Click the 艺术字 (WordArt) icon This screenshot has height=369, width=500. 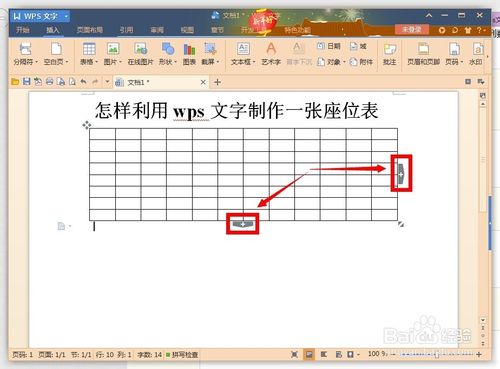(x=271, y=53)
